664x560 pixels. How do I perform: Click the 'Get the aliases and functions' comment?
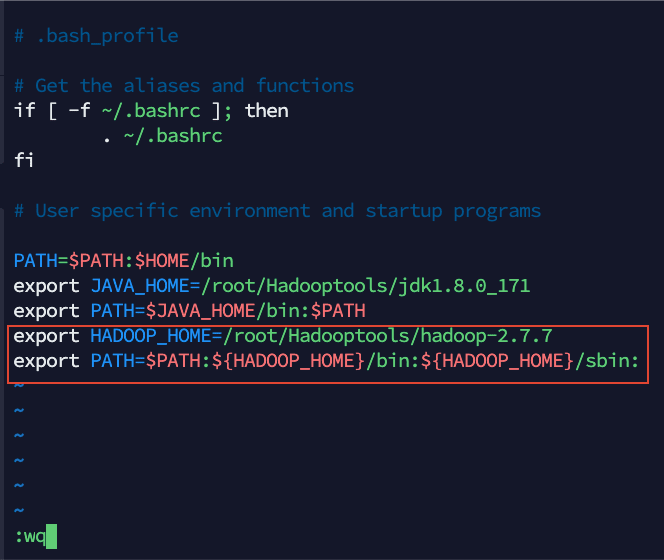(194, 86)
